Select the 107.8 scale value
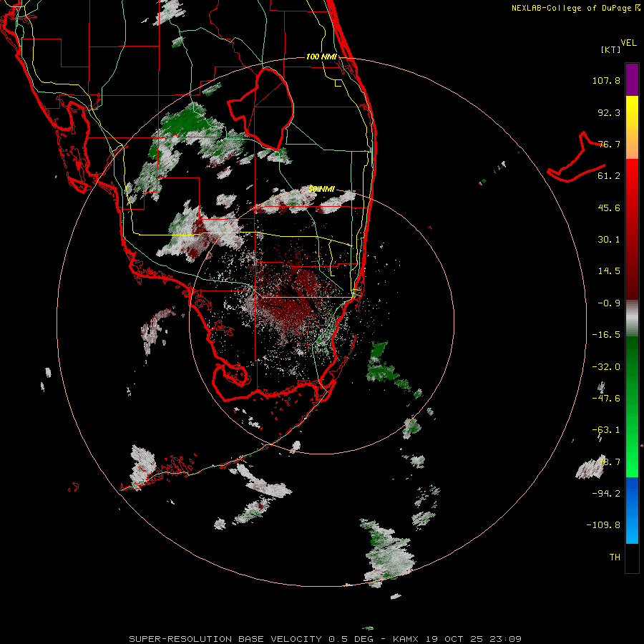644x644 pixels. click(x=606, y=80)
